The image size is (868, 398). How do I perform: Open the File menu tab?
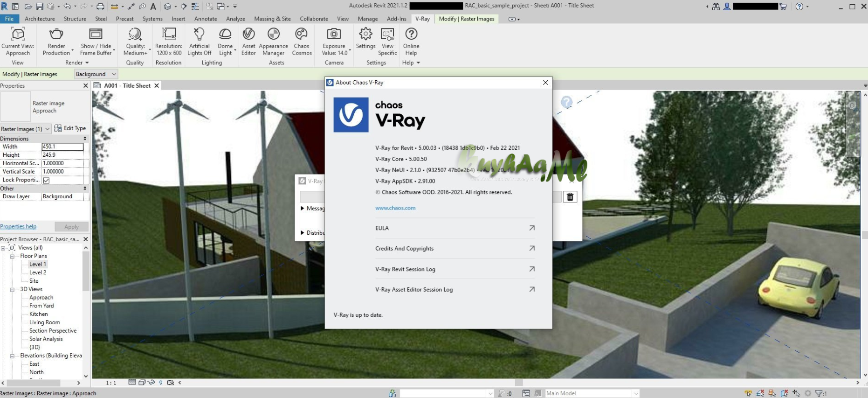click(x=9, y=19)
